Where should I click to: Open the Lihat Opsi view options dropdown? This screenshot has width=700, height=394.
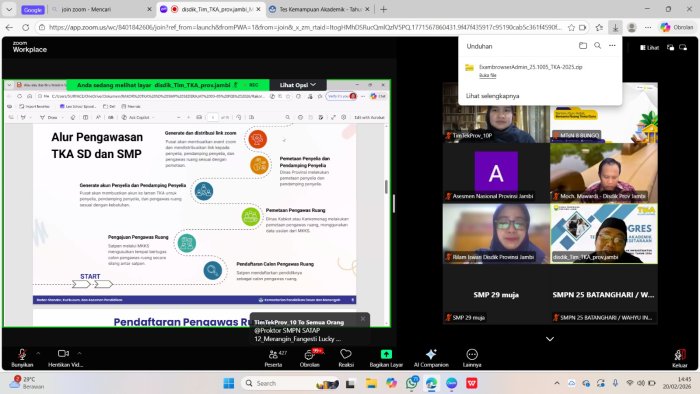coord(298,85)
